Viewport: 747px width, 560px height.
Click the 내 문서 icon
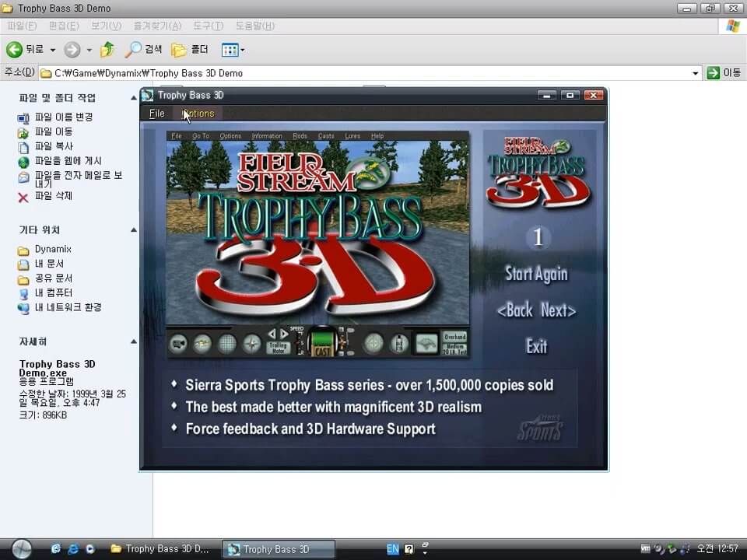click(23, 264)
